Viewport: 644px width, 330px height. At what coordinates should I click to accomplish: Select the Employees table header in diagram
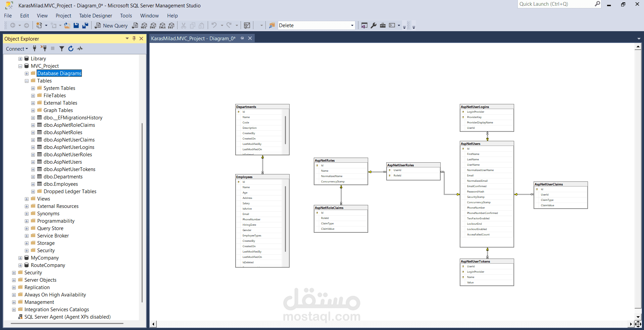(x=262, y=177)
